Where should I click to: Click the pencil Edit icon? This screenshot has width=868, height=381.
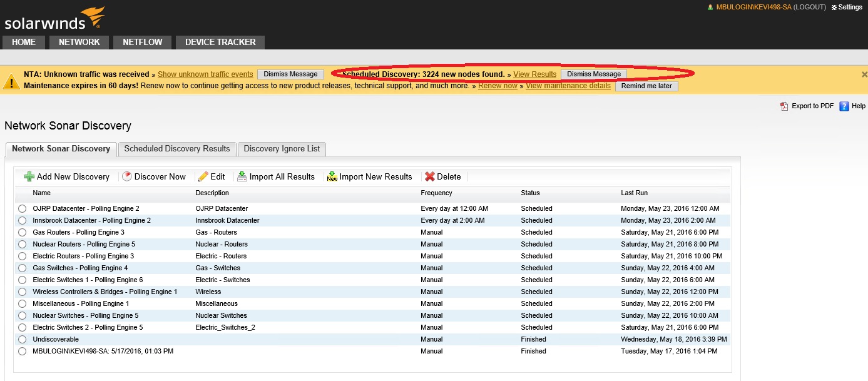pos(203,177)
